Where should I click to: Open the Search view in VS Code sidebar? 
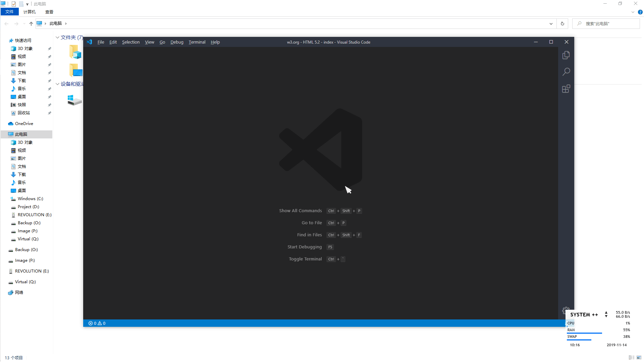point(566,71)
